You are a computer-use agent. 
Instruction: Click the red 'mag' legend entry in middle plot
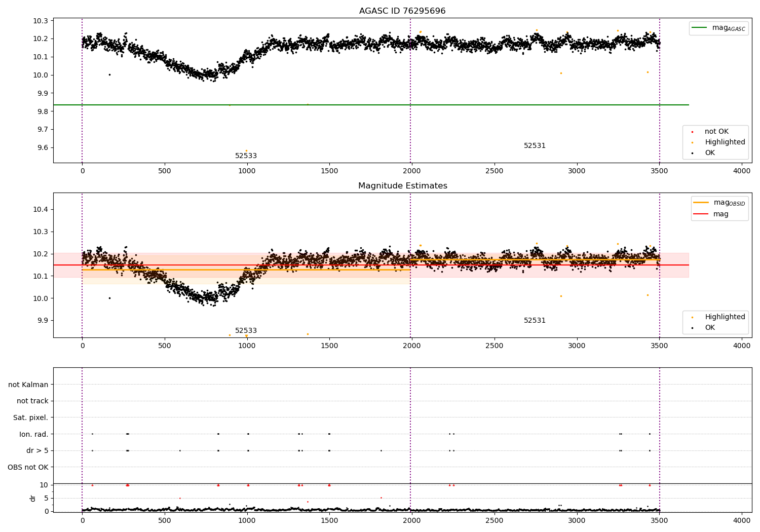point(712,214)
